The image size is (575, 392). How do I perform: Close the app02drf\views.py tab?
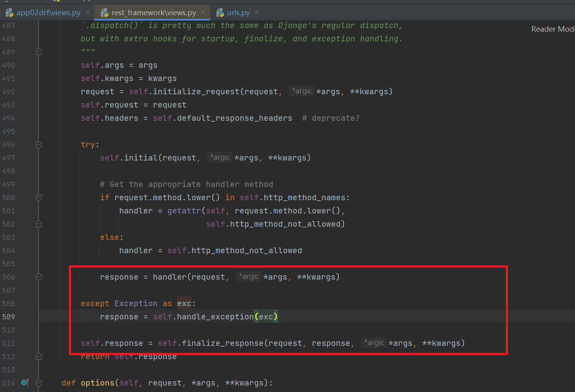tap(87, 12)
